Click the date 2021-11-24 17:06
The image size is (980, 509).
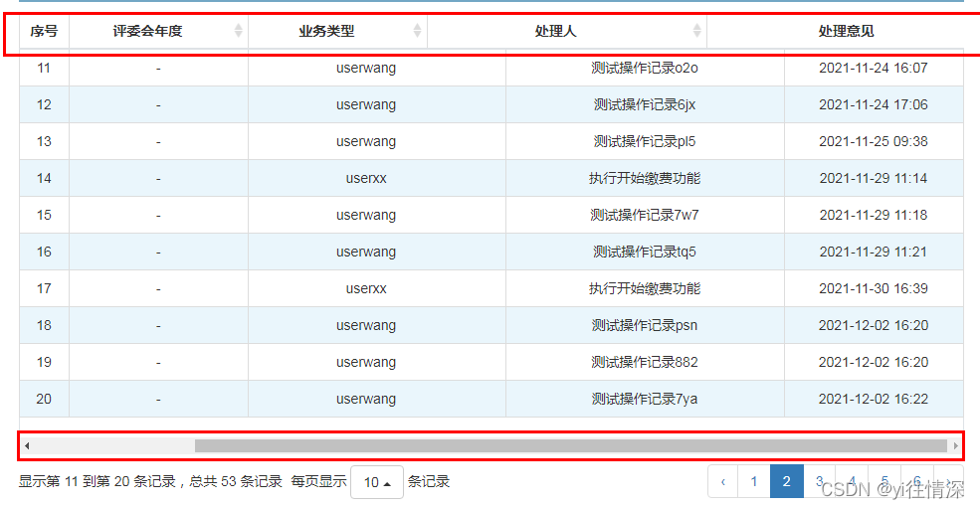(874, 105)
